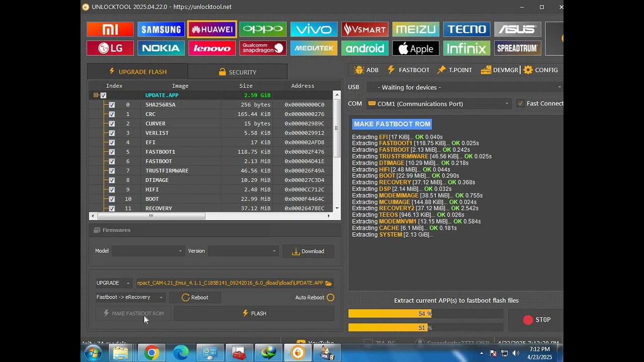Click the Size column header
The width and height of the screenshot is (644, 362).
246,86
